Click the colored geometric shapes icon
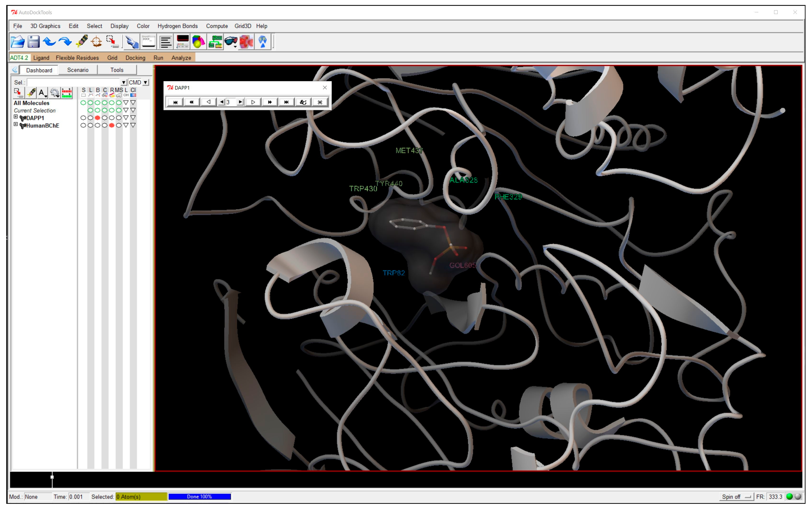Screen dimensions: 812x509 [x=198, y=42]
